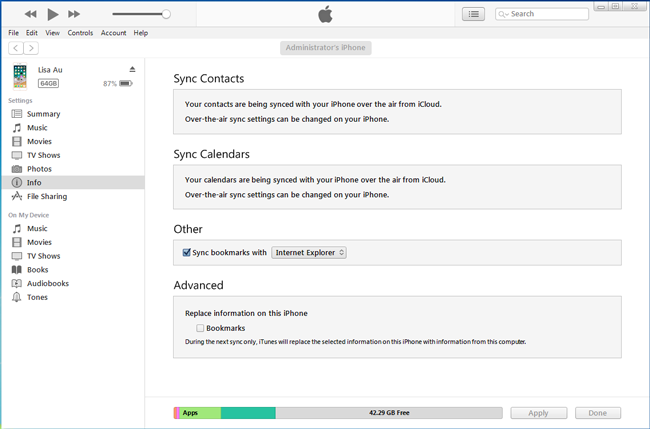Open the File Sharing section
This screenshot has height=429, width=650.
click(x=73, y=196)
